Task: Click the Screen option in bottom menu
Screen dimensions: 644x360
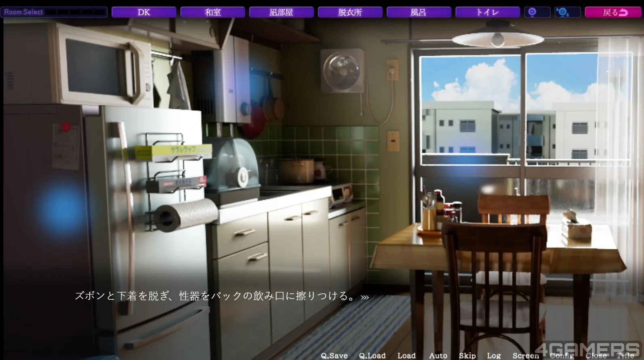Action: (x=526, y=356)
